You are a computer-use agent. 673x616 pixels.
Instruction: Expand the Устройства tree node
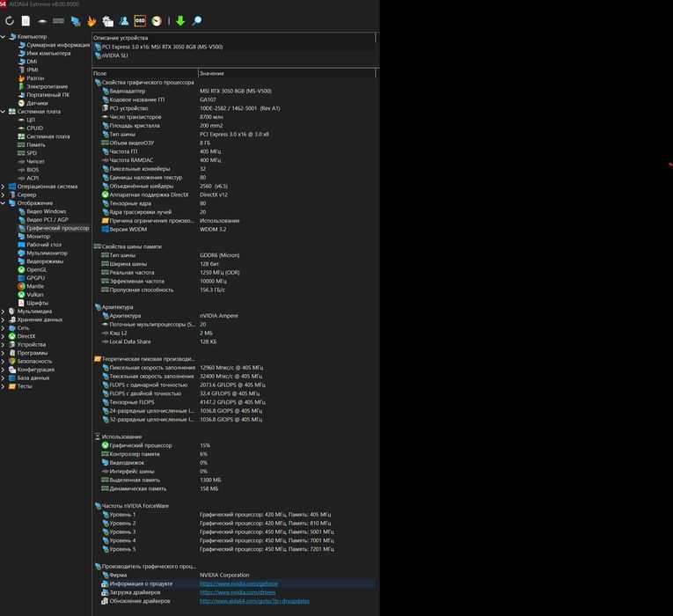point(3,344)
